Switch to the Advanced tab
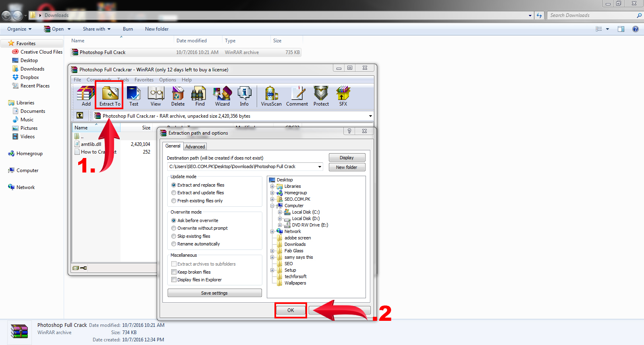Screen dimensions: 644x345 pyautogui.click(x=195, y=147)
